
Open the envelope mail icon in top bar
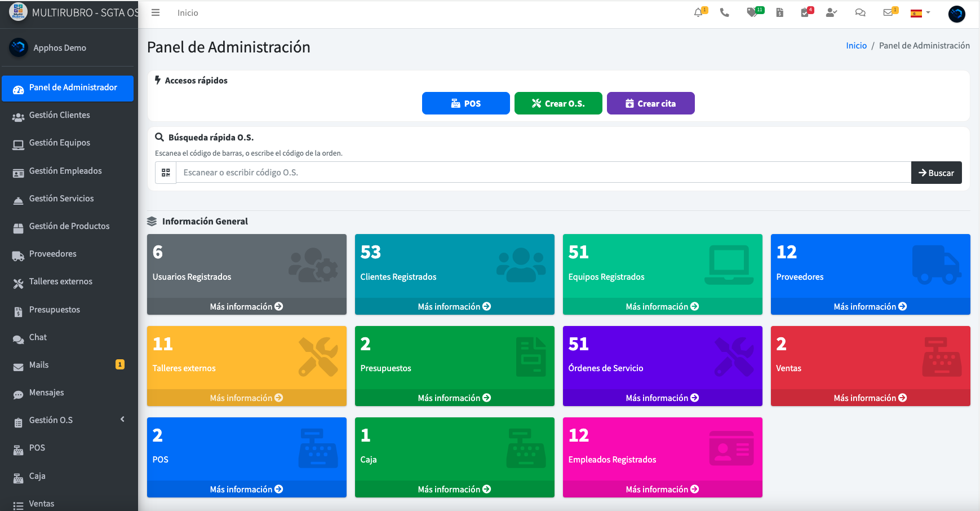[888, 12]
